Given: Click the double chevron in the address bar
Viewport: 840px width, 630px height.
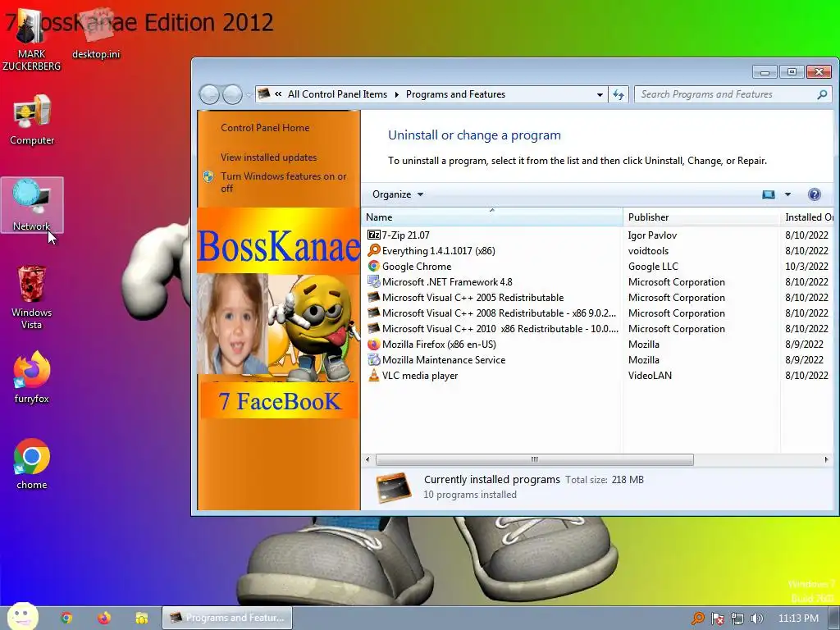Looking at the screenshot, I should coord(278,94).
